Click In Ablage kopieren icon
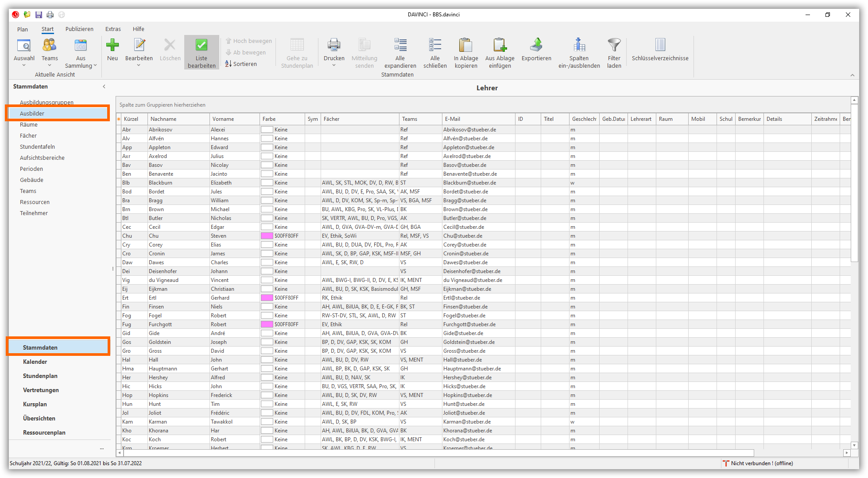Image resolution: width=868 pixels, height=478 pixels. (x=465, y=45)
